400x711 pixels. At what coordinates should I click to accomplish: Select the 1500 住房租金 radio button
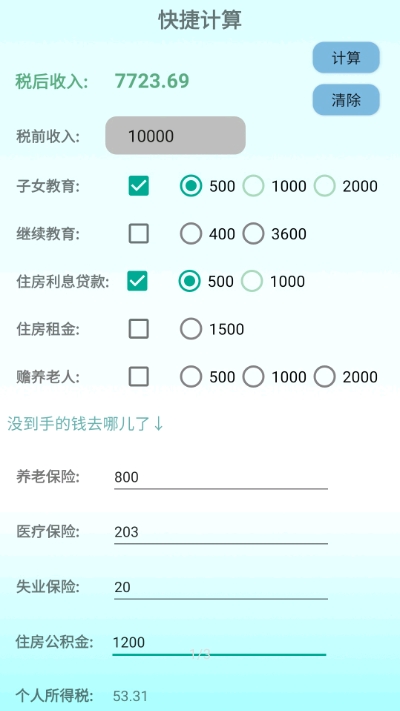click(212, 329)
